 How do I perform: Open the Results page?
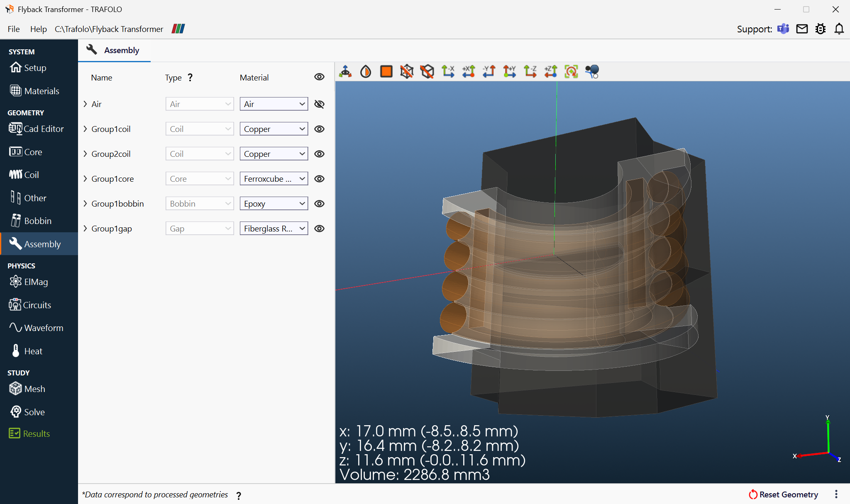click(39, 433)
